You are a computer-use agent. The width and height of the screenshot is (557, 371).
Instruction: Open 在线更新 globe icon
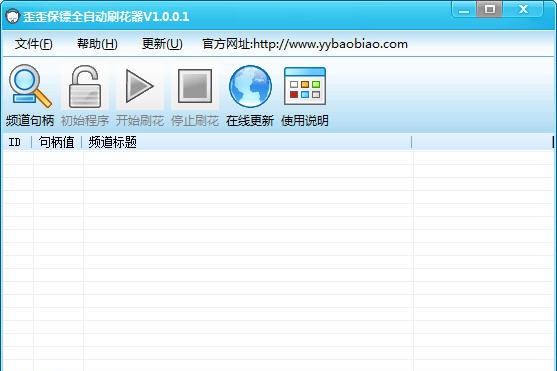point(250,86)
